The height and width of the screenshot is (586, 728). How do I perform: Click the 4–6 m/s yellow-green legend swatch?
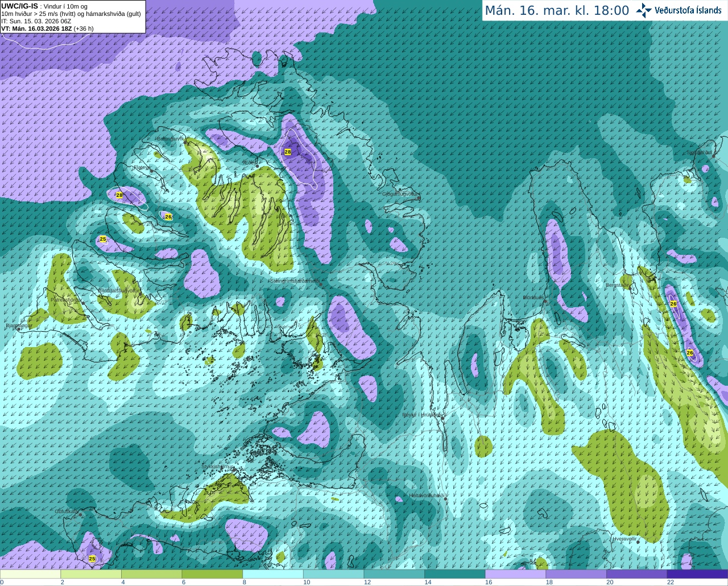pyautogui.click(x=151, y=574)
